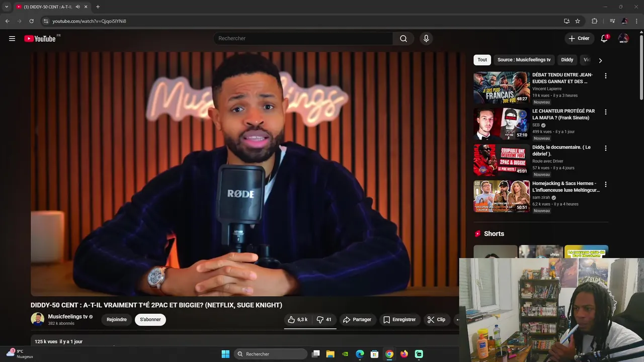
Task: Open Chrome profile avatar in toolbar
Action: pyautogui.click(x=624, y=21)
